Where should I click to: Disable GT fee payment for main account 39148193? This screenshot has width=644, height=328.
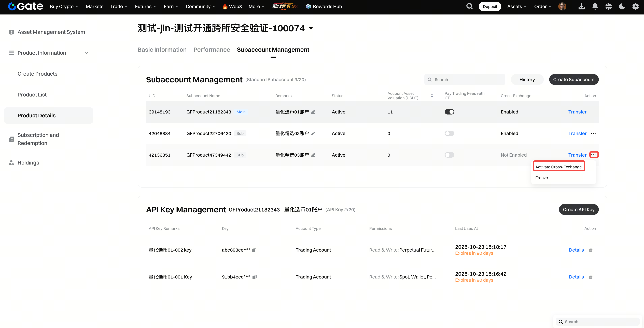point(449,112)
